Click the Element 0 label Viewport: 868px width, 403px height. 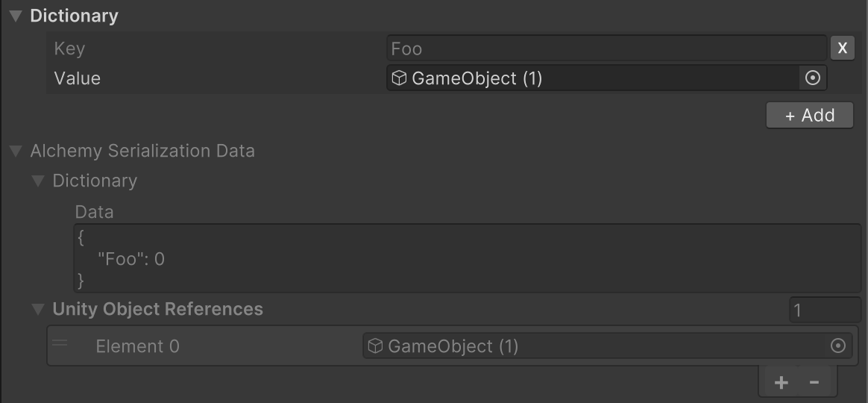click(137, 346)
